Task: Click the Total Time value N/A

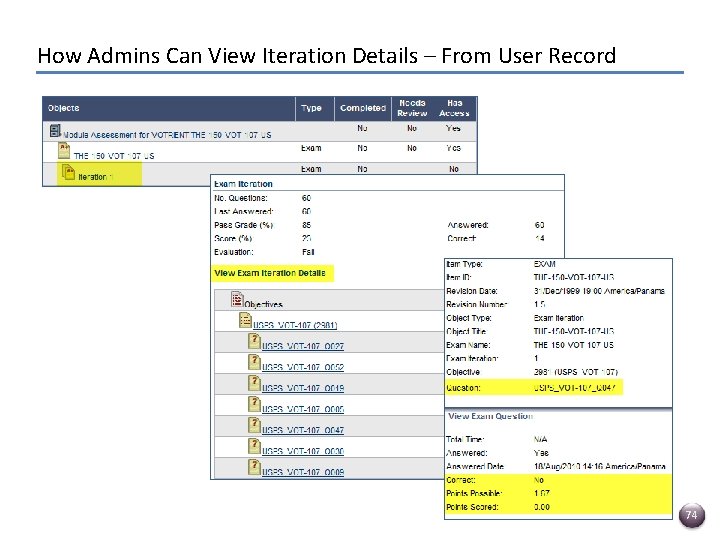Action: (x=540, y=439)
